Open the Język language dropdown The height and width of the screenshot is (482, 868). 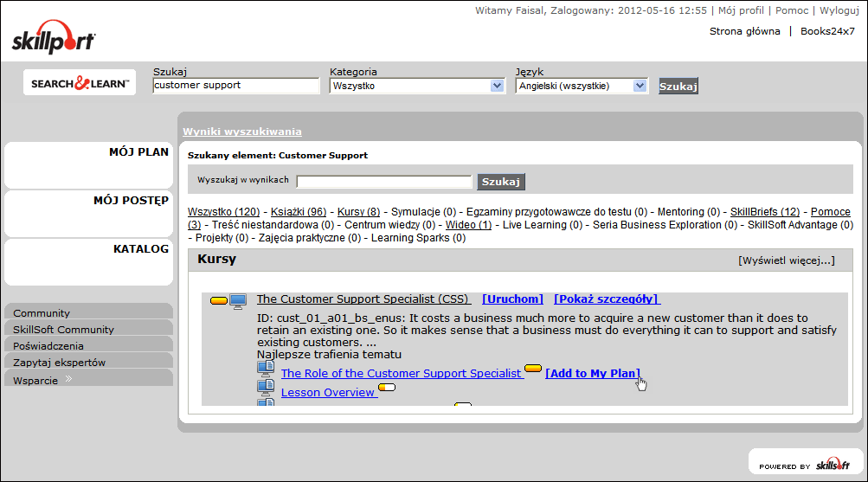click(582, 86)
